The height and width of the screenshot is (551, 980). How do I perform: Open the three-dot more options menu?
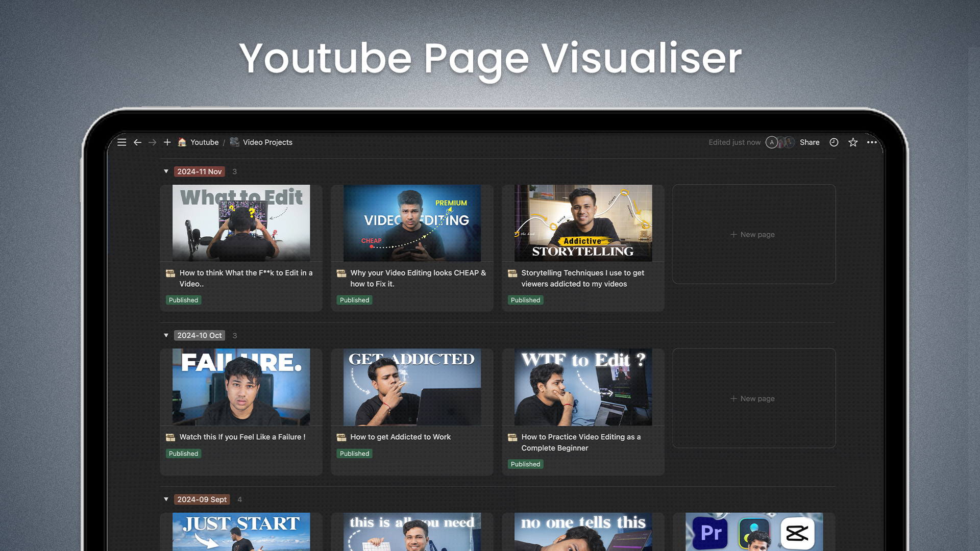872,142
